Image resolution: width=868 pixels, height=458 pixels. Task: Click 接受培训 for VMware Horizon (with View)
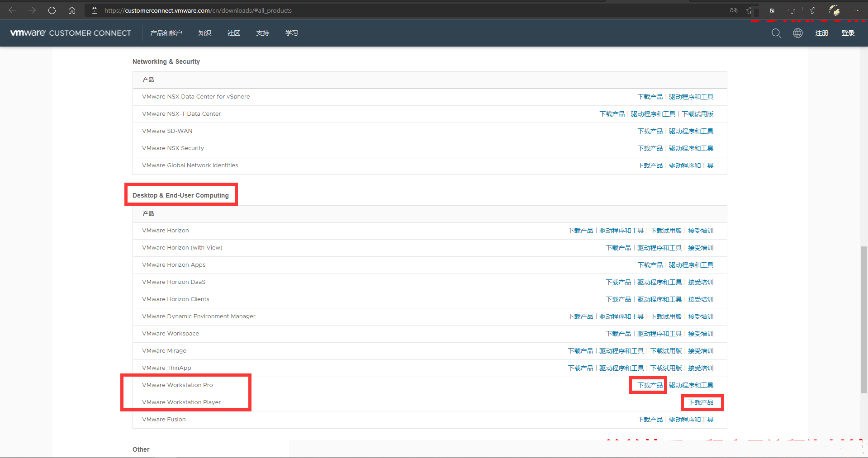click(701, 248)
